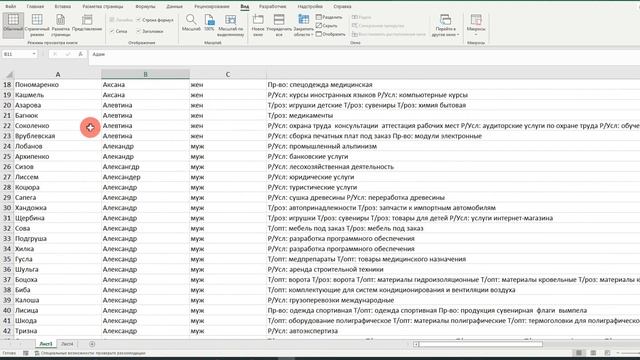Viewport: 640px width, 360px height.
Task: Switch to Normal (Обычный) view mode
Action: click(x=13, y=24)
